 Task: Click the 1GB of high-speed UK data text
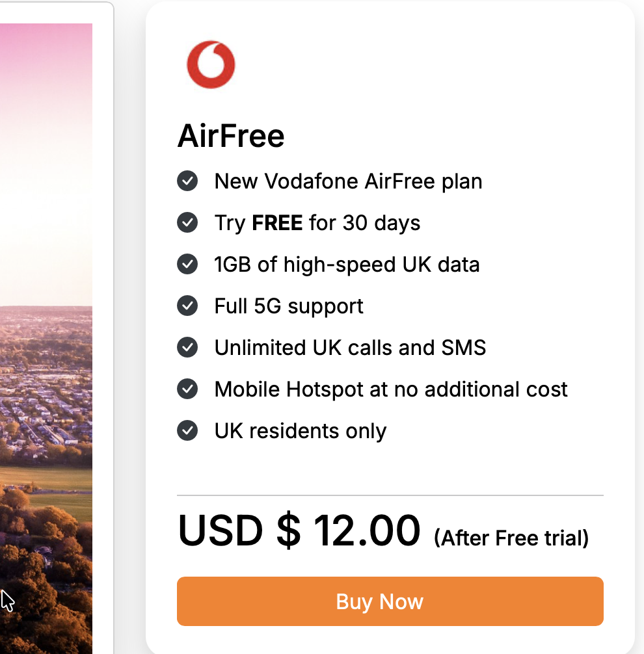click(x=347, y=265)
